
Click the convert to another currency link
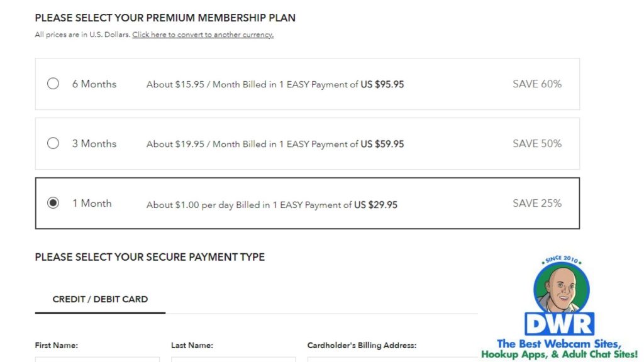pyautogui.click(x=203, y=35)
